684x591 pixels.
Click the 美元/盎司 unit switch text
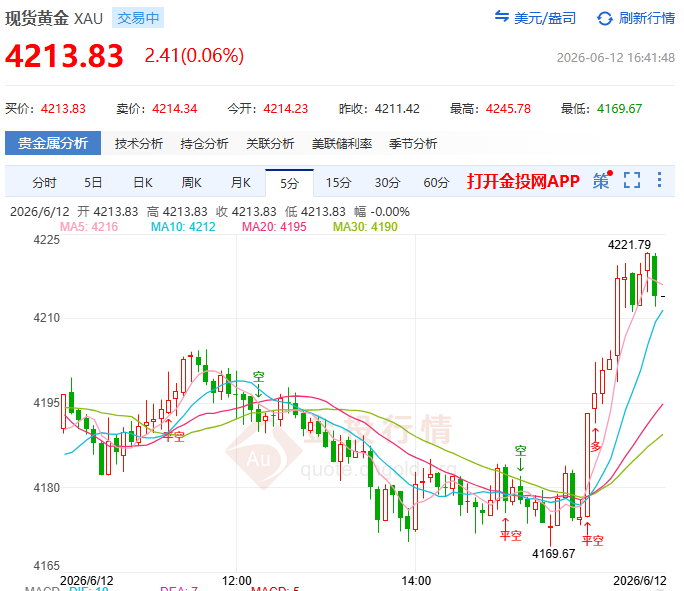point(545,18)
